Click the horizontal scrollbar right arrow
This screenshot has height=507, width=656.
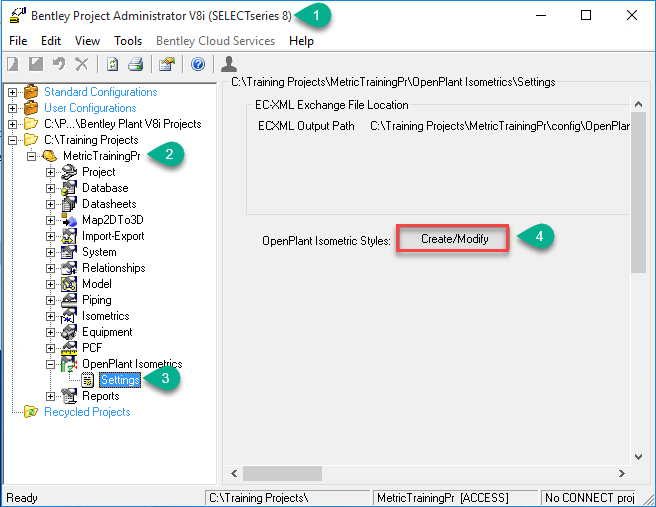(622, 474)
